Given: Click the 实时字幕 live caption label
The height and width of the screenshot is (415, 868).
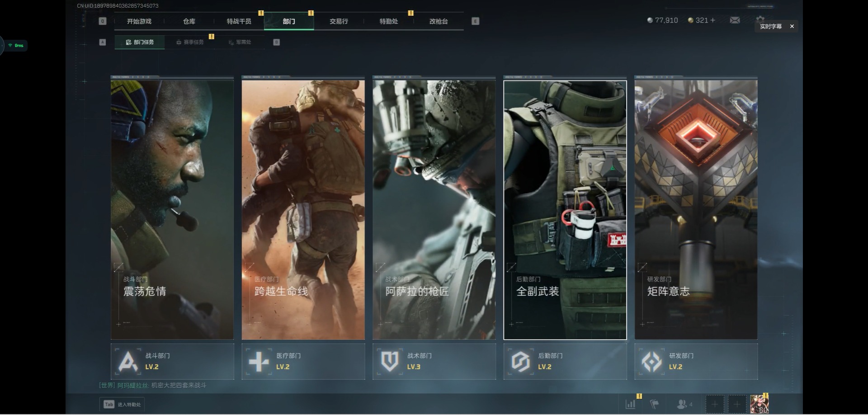Looking at the screenshot, I should point(771,27).
